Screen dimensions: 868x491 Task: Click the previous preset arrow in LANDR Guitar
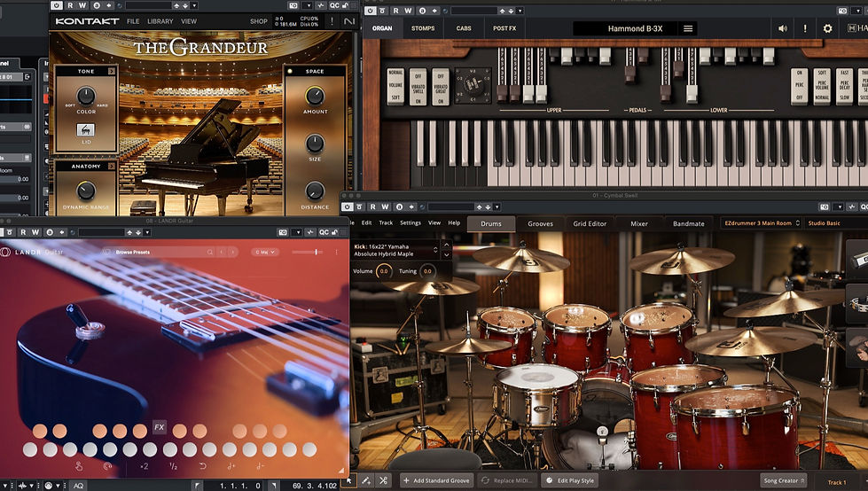[x=222, y=252]
